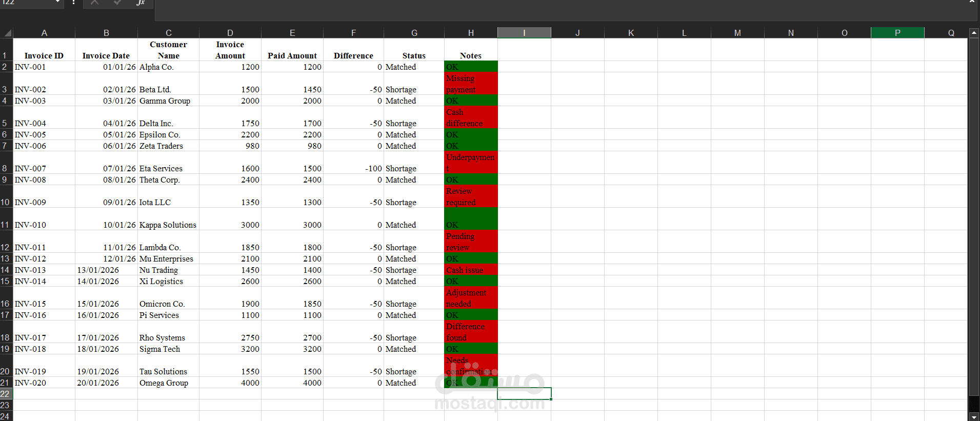
Task: Click the red 'Cash issue' note cell
Action: click(x=471, y=270)
